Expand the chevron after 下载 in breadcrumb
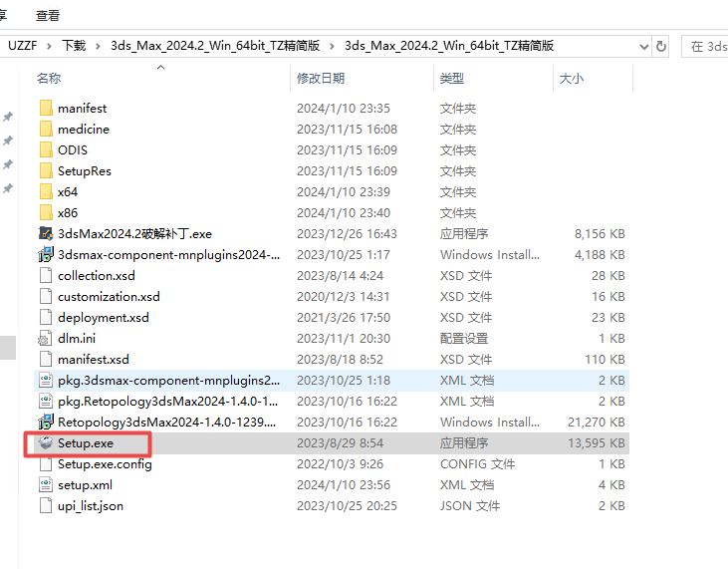This screenshot has height=569, width=728. coord(98,46)
